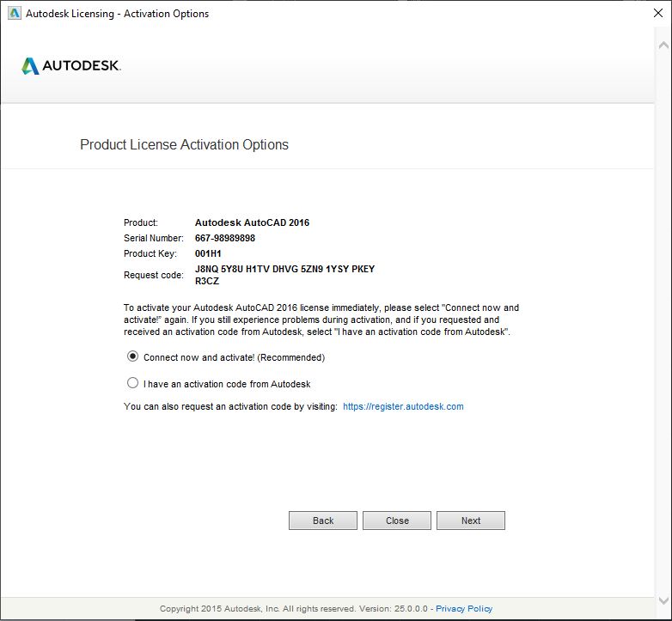Click the product key 001H1

tap(208, 253)
